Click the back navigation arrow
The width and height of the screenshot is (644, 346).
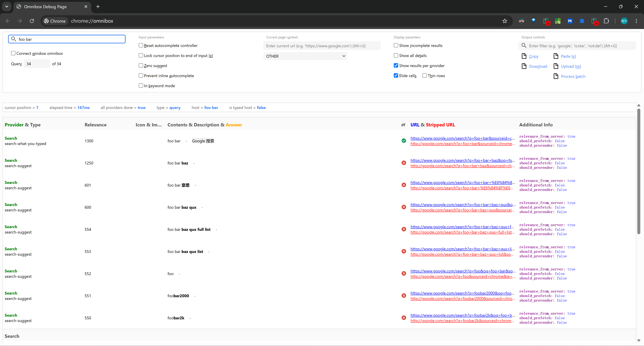click(8, 21)
